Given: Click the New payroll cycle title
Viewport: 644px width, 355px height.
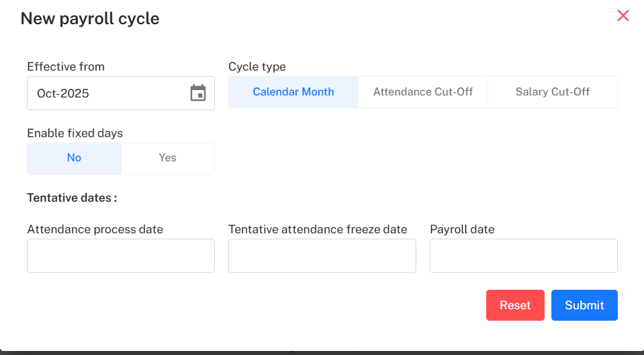Looking at the screenshot, I should (90, 18).
